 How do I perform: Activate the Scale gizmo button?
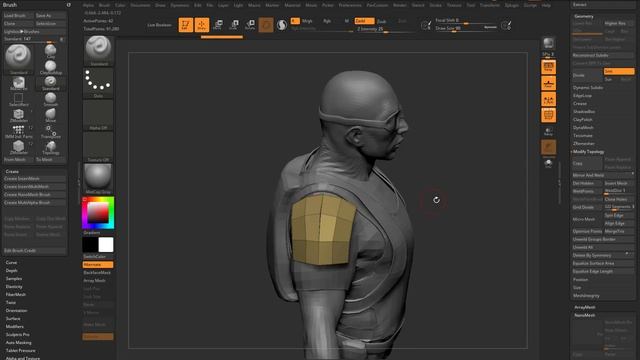(x=234, y=25)
